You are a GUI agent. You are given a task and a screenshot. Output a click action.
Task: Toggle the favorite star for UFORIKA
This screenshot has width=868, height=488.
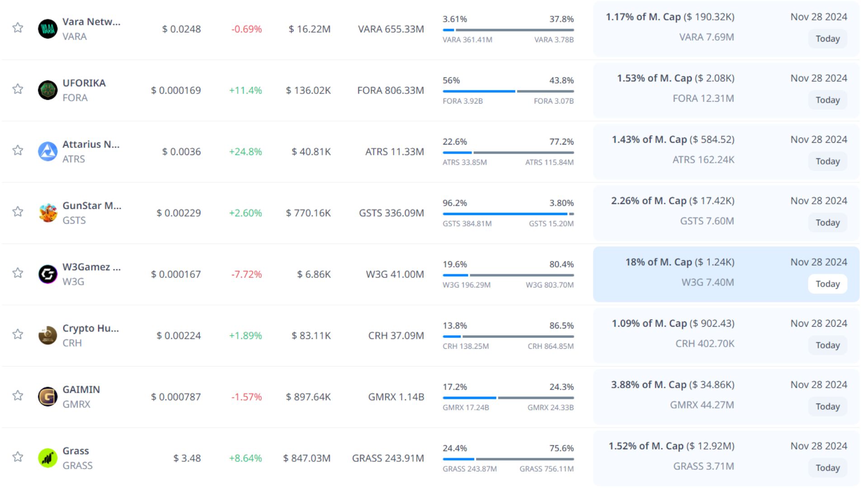(18, 89)
